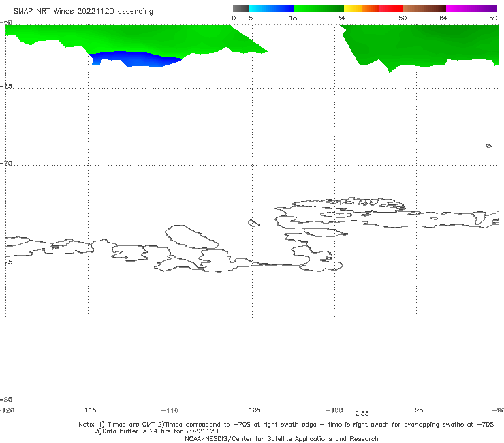Click the '-80' latitude label
The height and width of the screenshot is (443, 504).
[x=6, y=399]
